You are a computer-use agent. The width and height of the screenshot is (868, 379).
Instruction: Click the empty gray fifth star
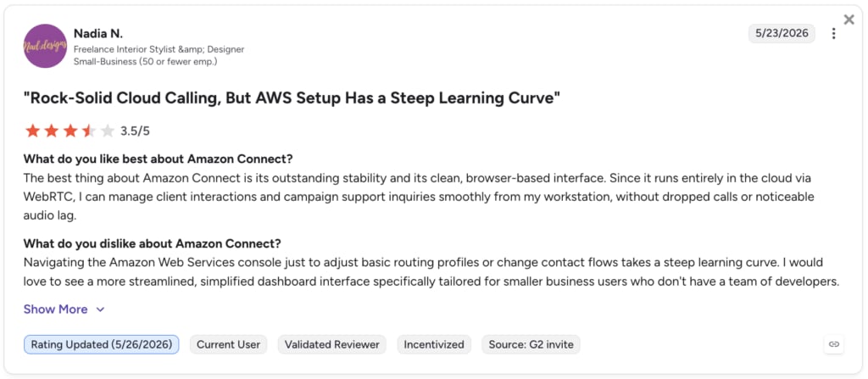click(x=108, y=131)
